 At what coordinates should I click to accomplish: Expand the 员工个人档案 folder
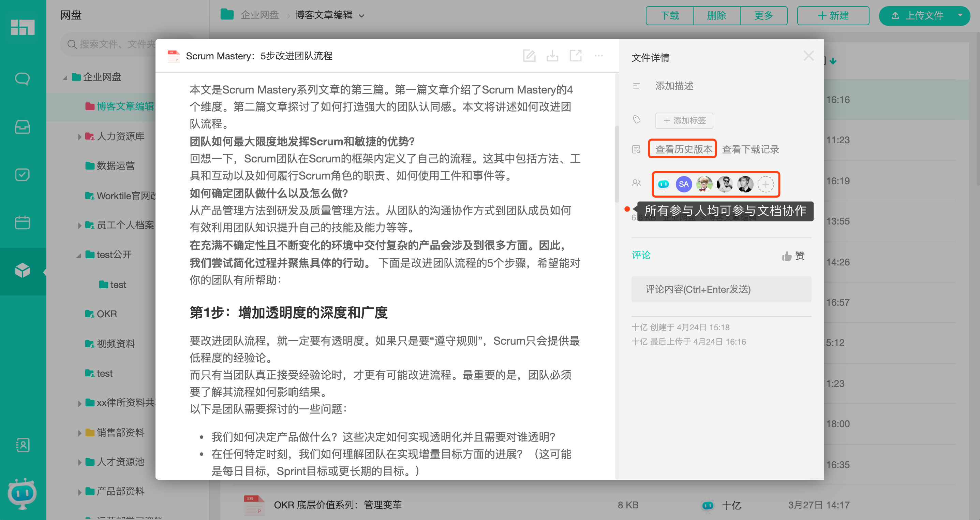tap(79, 225)
